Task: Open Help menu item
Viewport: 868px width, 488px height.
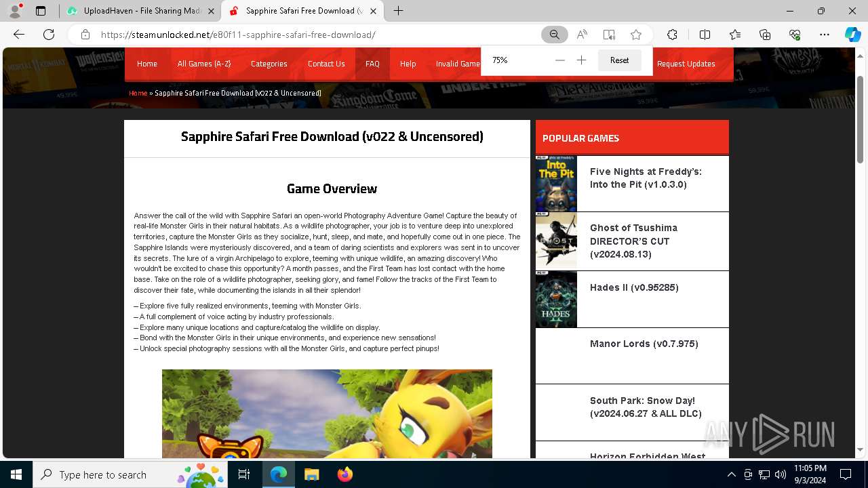Action: (408, 64)
